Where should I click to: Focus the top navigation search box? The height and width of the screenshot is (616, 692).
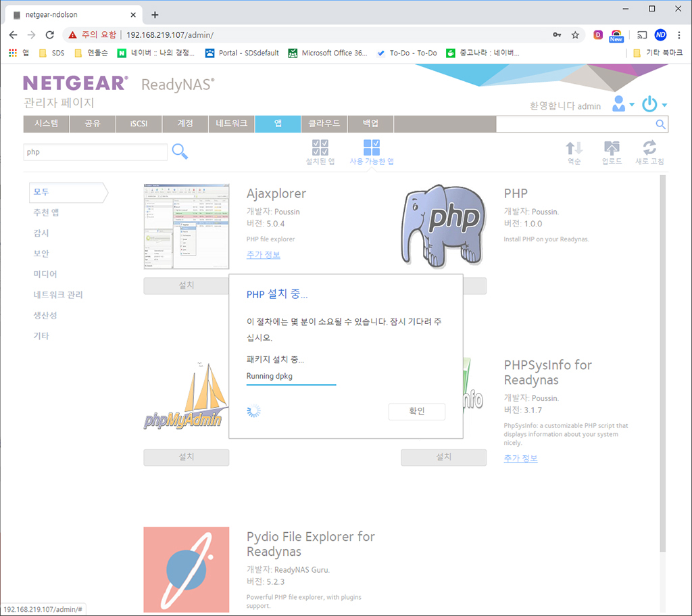(x=575, y=124)
